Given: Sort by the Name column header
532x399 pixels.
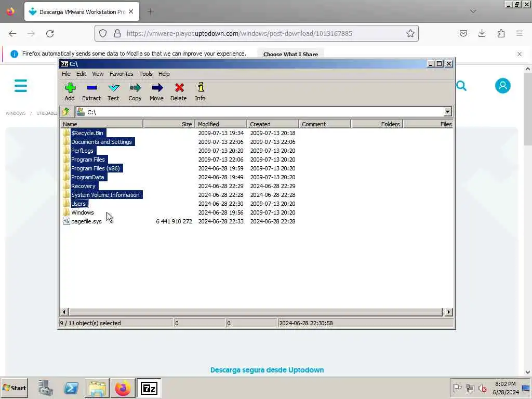Looking at the screenshot, I should click(x=101, y=124).
